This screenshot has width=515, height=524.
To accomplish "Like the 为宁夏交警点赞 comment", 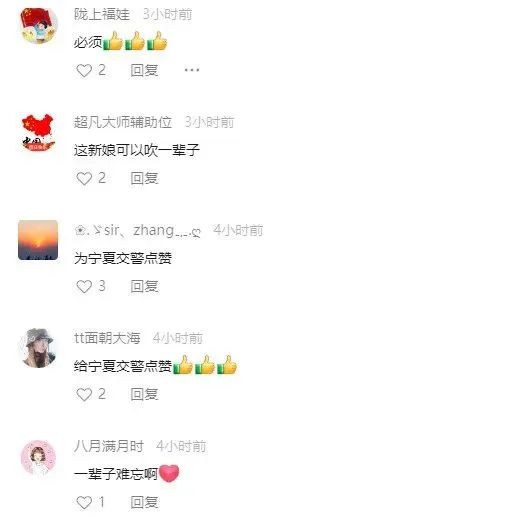I will [84, 286].
